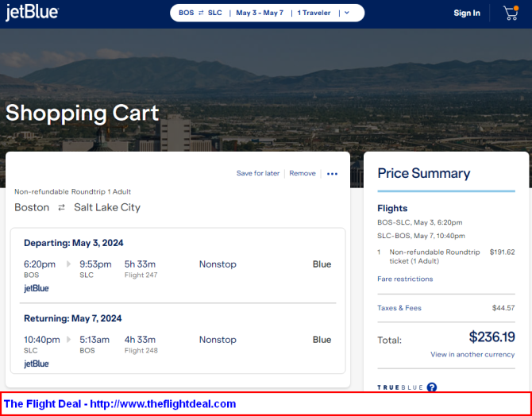Click the 5h 33m duration
The image size is (532, 416).
(140, 264)
